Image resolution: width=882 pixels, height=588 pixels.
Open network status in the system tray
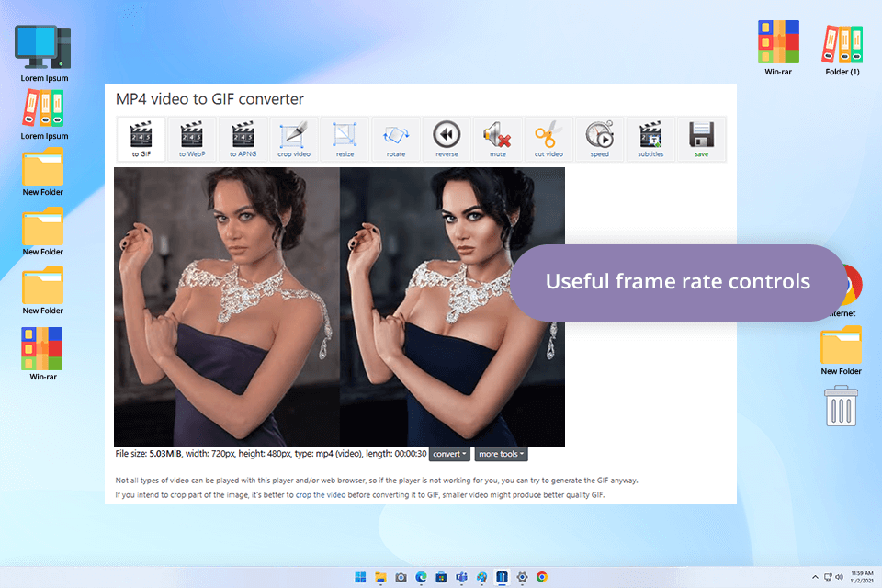(828, 577)
